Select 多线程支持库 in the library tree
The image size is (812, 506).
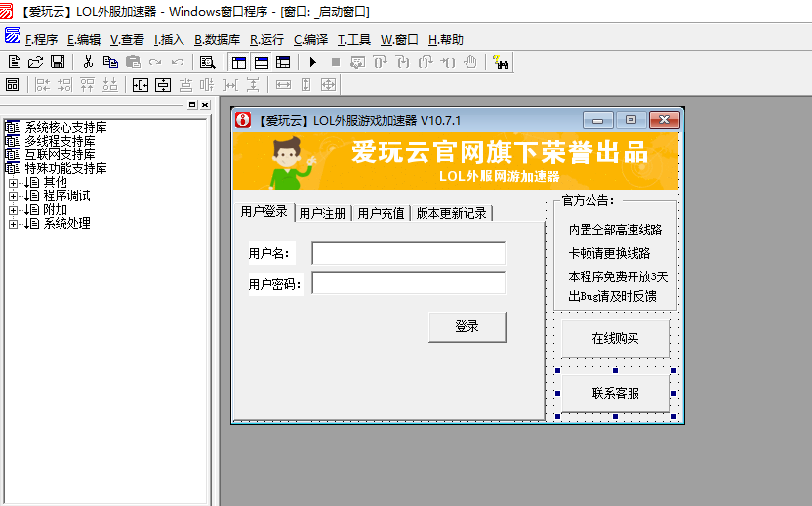pos(61,141)
